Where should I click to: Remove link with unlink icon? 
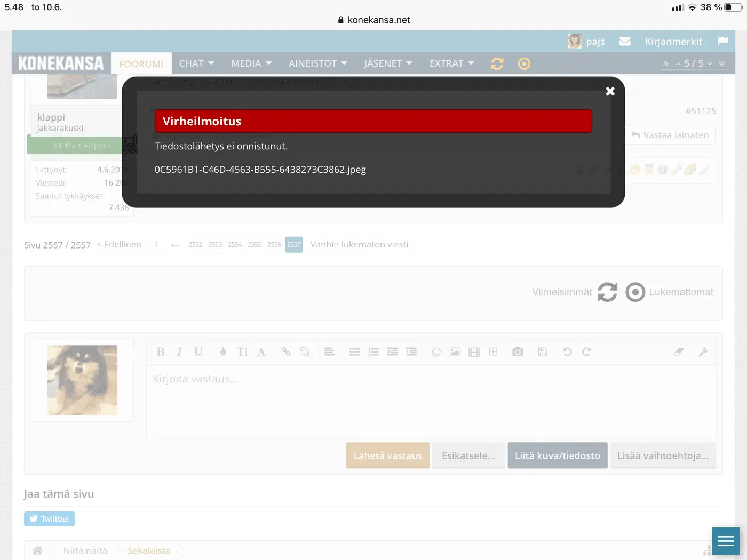click(305, 352)
